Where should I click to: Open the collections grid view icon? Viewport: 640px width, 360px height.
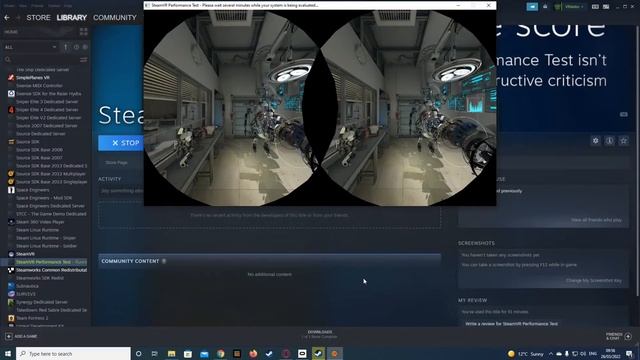point(84,32)
